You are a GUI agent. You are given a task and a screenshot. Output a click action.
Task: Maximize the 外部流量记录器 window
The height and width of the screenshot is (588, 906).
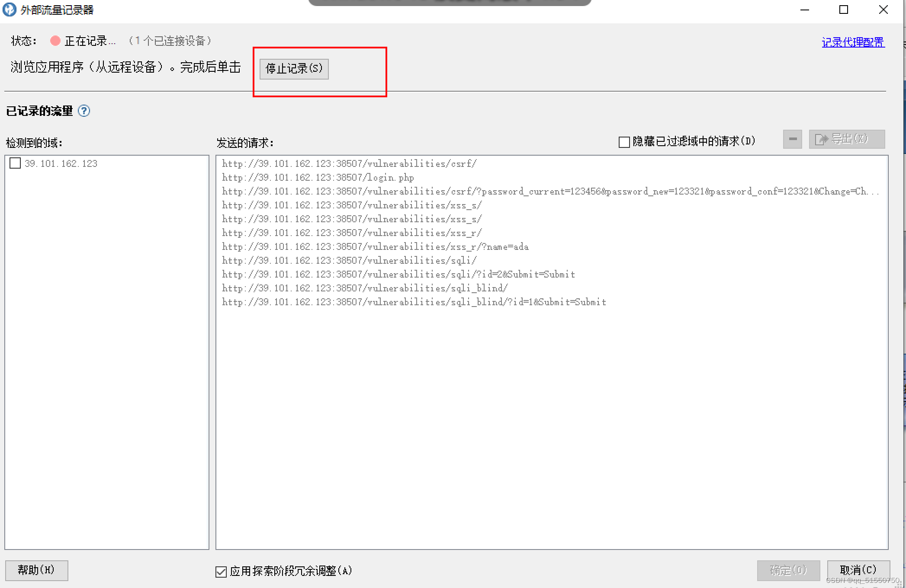click(x=843, y=10)
